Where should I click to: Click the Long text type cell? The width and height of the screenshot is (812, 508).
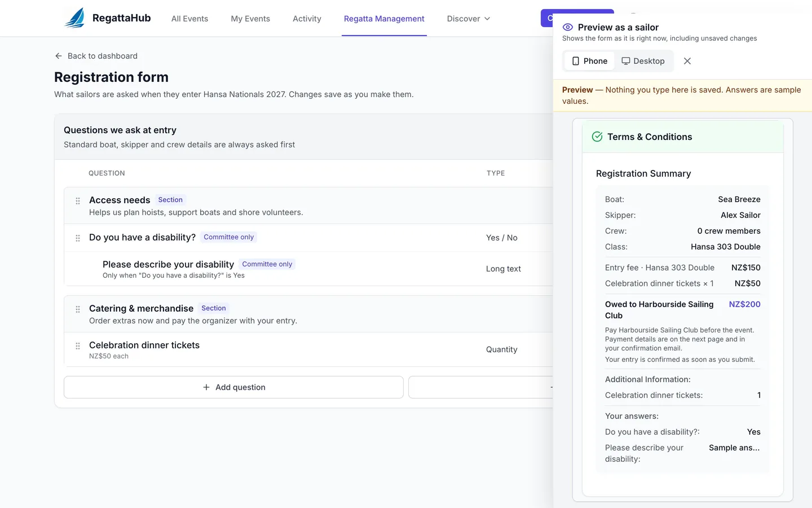coord(504,269)
